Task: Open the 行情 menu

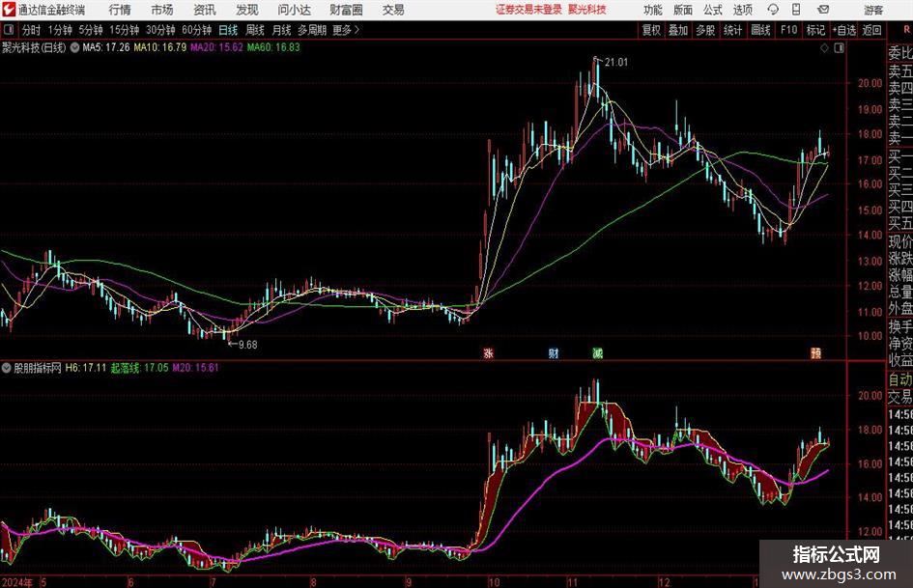Action: 120,10
